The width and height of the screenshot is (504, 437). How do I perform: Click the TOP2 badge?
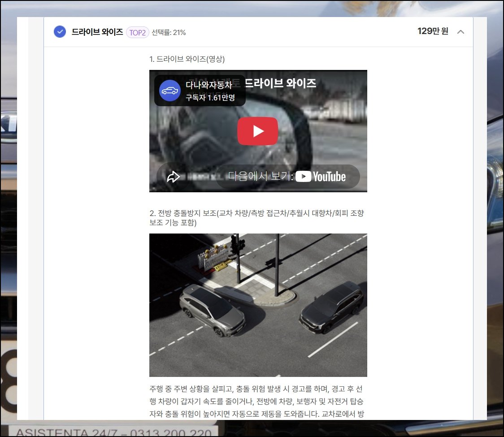(x=138, y=32)
